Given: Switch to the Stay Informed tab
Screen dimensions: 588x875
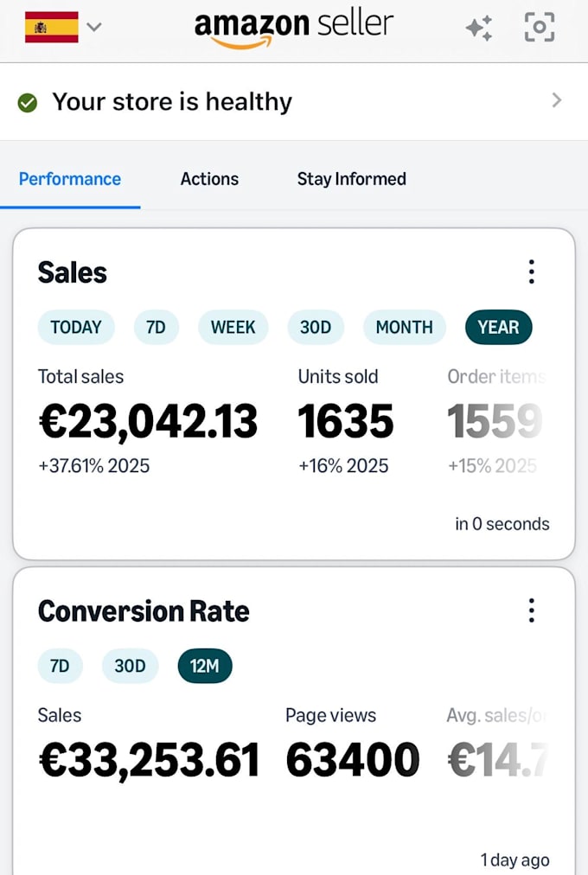Looking at the screenshot, I should [351, 179].
